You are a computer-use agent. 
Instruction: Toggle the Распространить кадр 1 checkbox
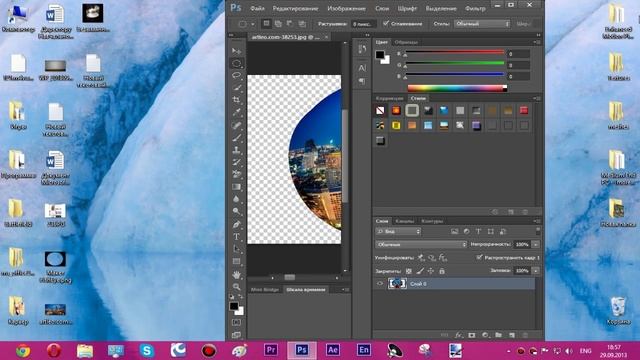point(480,258)
